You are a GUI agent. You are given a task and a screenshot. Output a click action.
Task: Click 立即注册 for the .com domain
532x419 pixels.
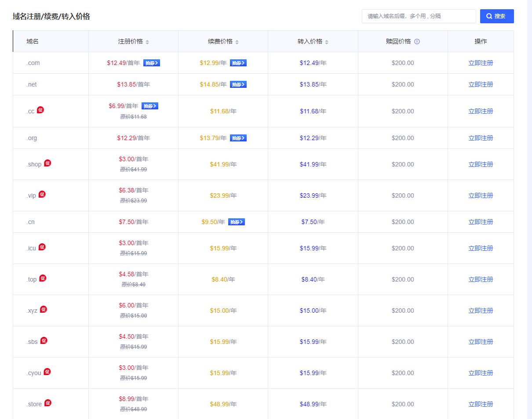tap(481, 63)
